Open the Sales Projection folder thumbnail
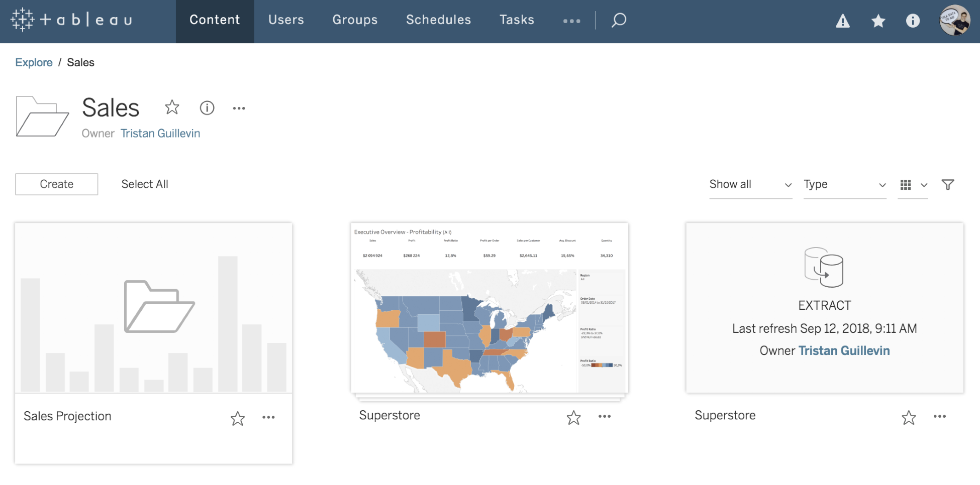 153,308
